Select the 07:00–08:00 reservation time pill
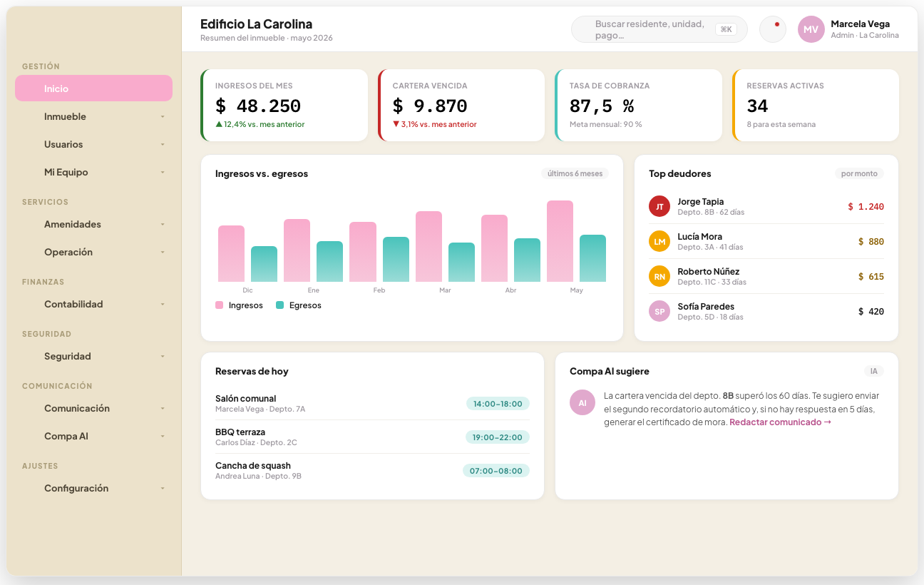 click(496, 471)
